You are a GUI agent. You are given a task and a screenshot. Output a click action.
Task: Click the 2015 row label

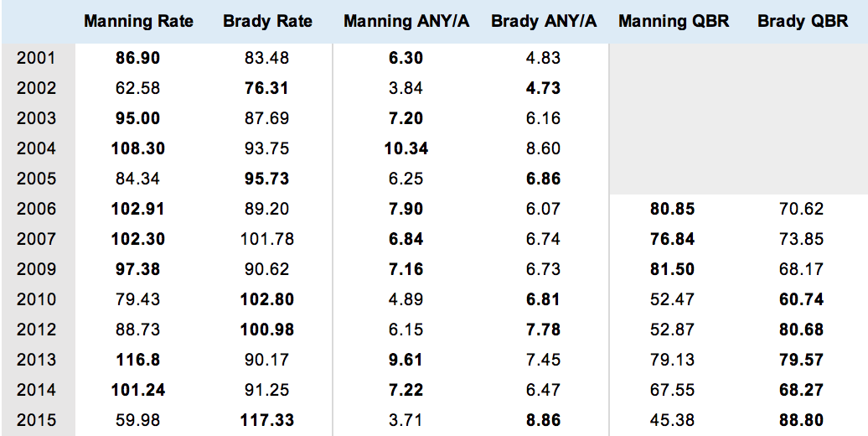coord(36,420)
